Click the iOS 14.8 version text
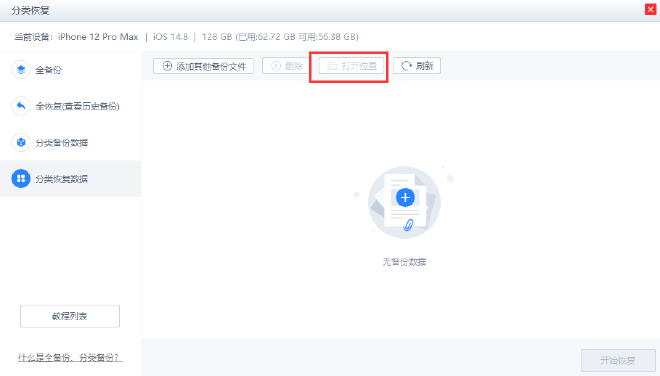 (170, 37)
